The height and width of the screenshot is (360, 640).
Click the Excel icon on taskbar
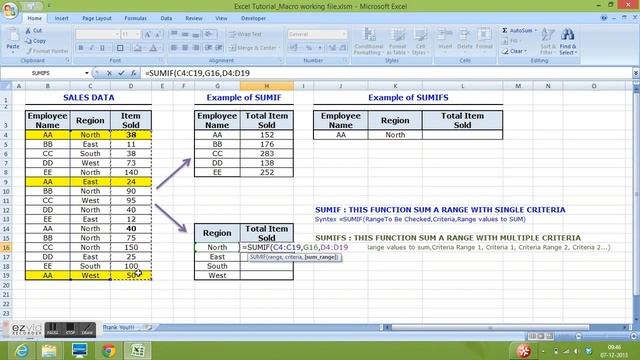(138, 351)
